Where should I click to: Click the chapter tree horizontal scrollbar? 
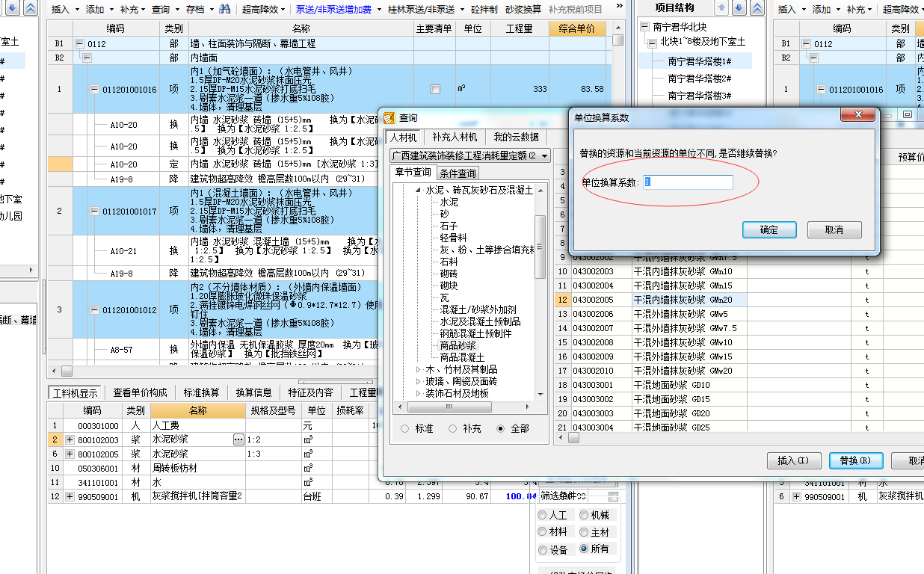(465, 407)
